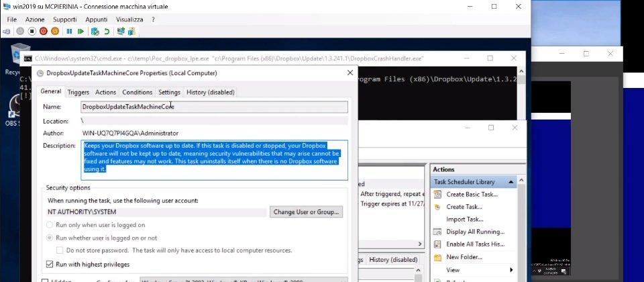Open the ? help menu
Image resolution: width=644 pixels, height=282 pixels.
(153, 19)
